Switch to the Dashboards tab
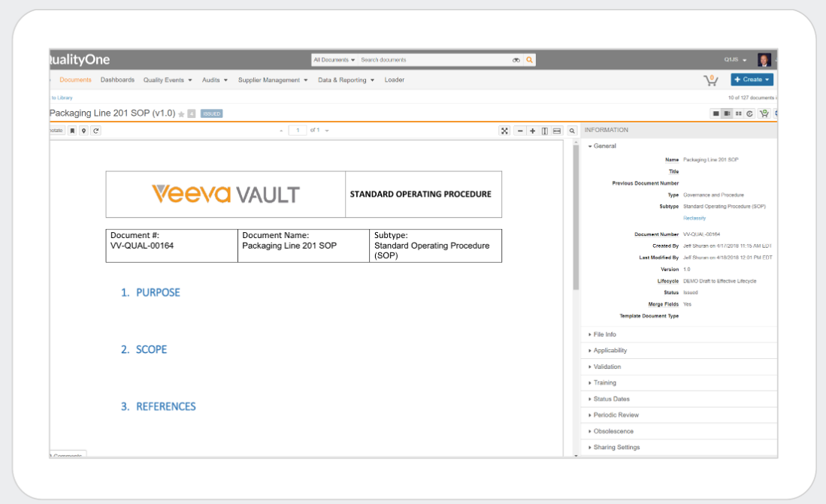 118,79
